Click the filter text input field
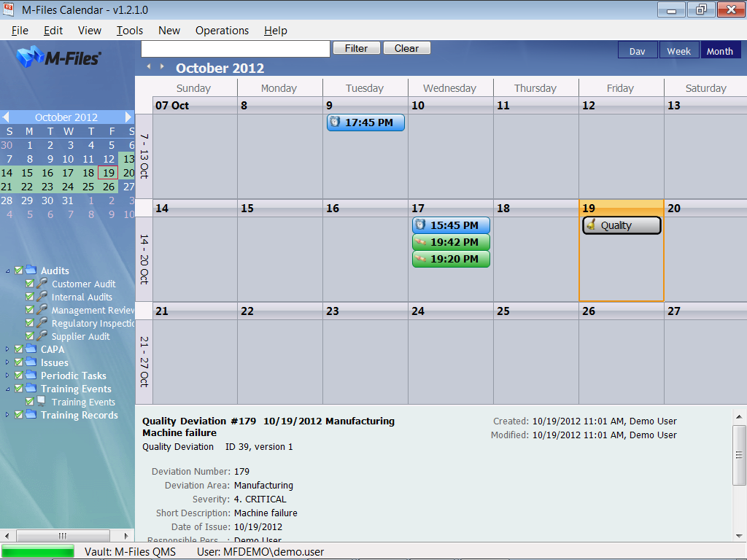The image size is (747, 560). pyautogui.click(x=236, y=49)
